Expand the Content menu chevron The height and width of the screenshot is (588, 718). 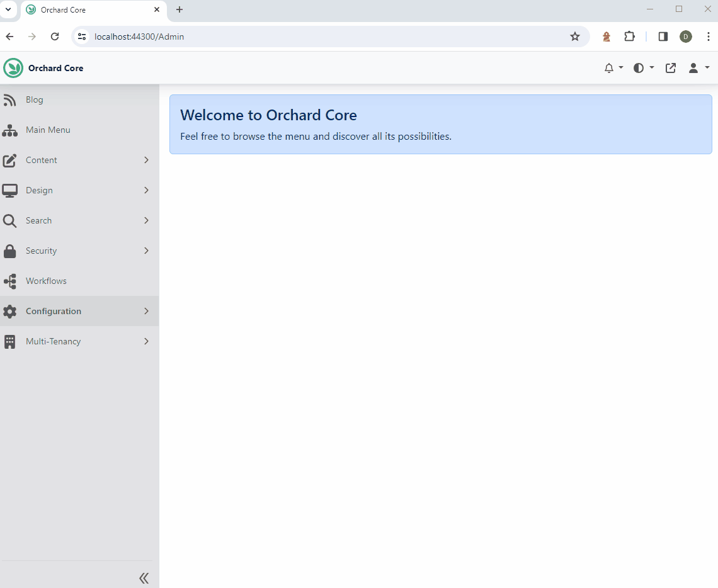[x=147, y=160]
